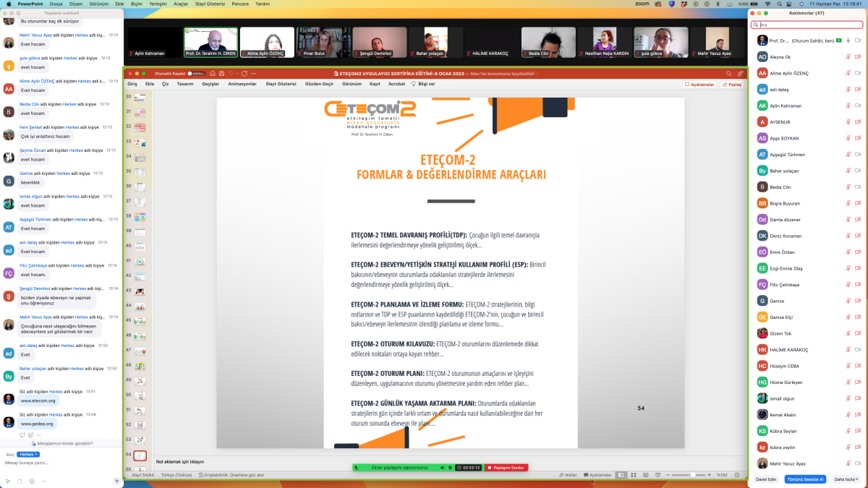Click the speaker audio icon in sharing bar
868x488 pixels.
click(442, 468)
